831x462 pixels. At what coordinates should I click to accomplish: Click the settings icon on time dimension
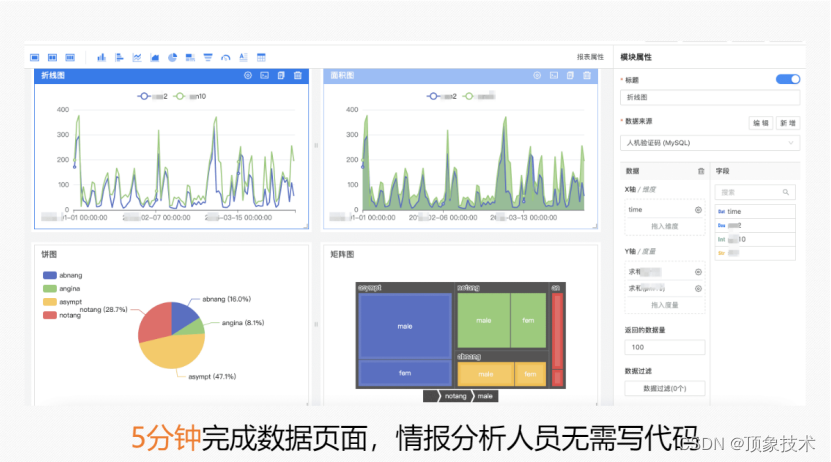click(698, 210)
